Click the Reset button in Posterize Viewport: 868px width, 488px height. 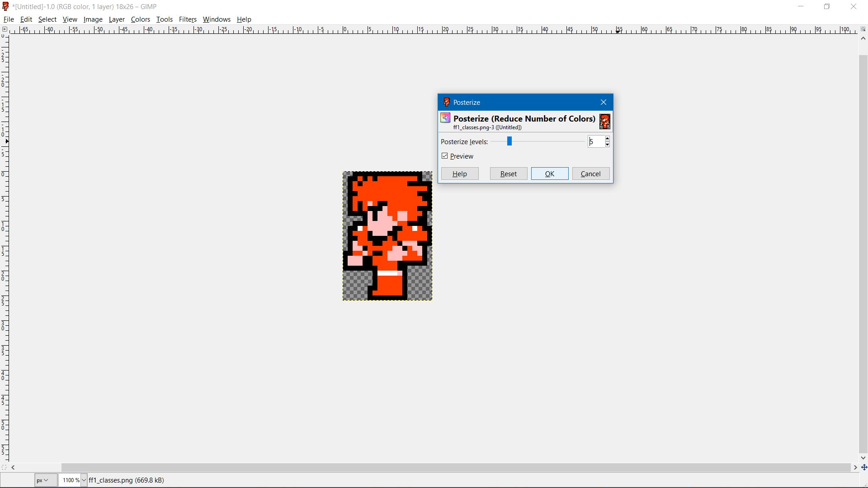pyautogui.click(x=508, y=174)
